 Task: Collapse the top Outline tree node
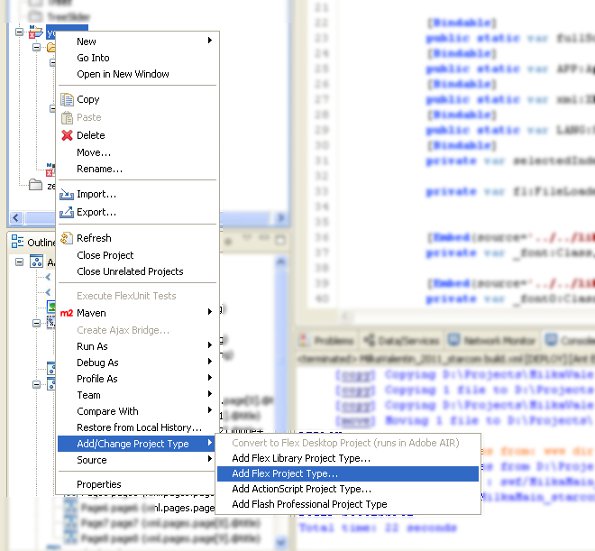(x=19, y=262)
